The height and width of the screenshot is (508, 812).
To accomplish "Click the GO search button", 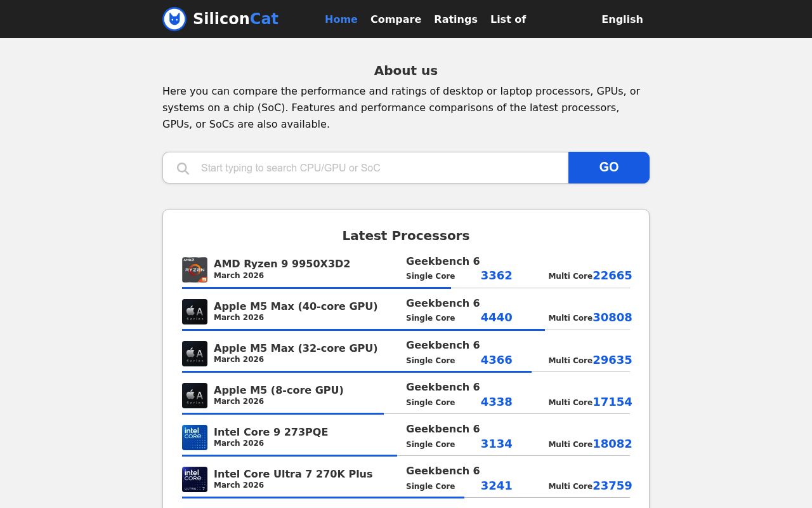I will click(x=609, y=168).
